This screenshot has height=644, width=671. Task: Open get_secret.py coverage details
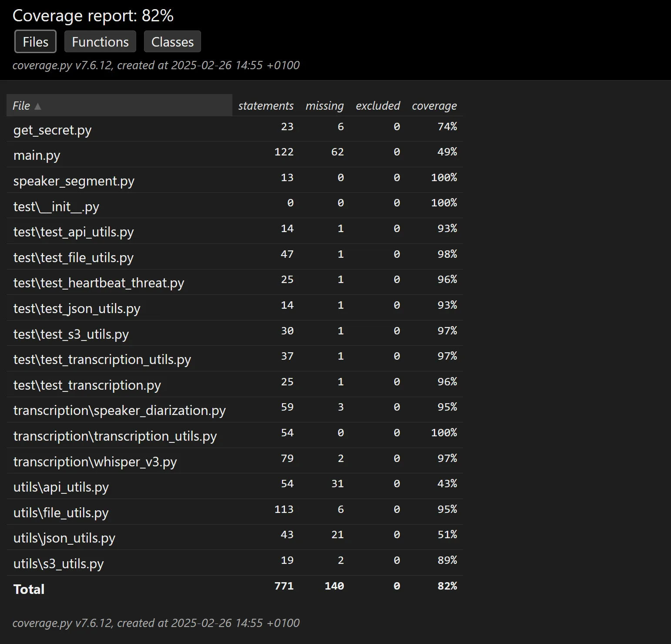tap(52, 130)
